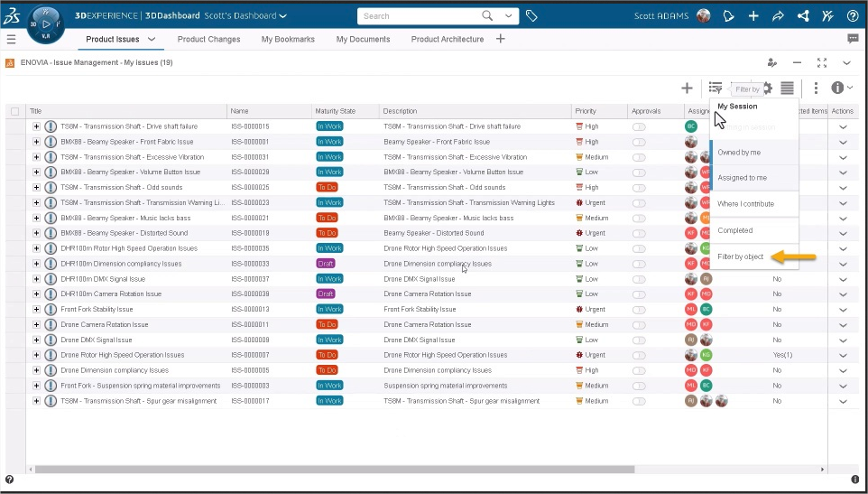Check the select-all checkbox in table header

pyautogui.click(x=14, y=111)
